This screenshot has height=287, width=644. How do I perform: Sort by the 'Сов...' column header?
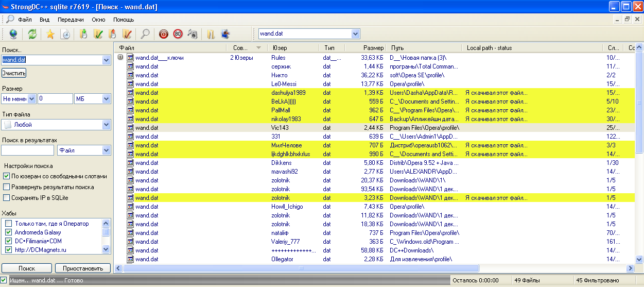pyautogui.click(x=247, y=47)
